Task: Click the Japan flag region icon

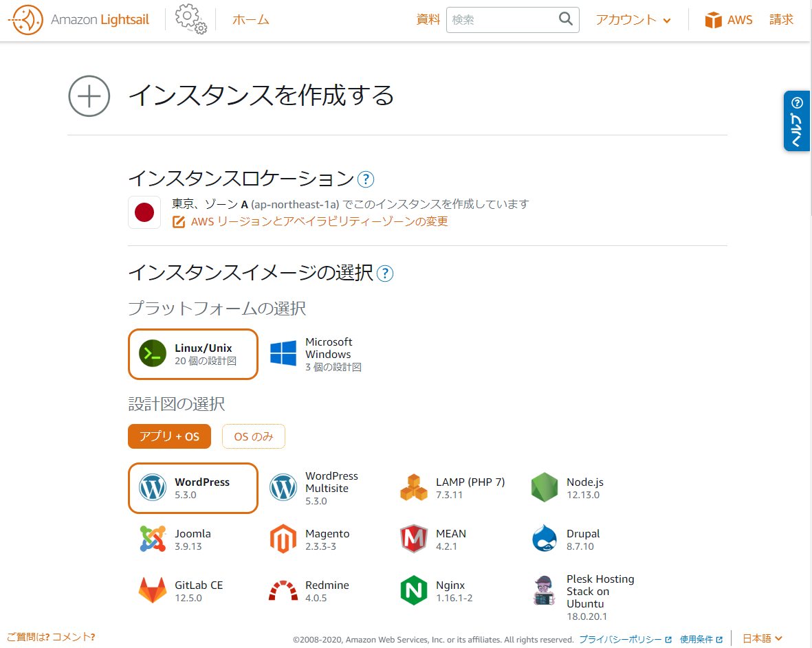Action: 144,212
